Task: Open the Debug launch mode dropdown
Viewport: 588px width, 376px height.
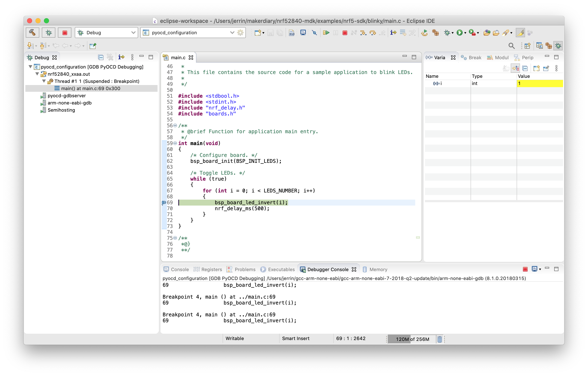Action: (x=106, y=33)
